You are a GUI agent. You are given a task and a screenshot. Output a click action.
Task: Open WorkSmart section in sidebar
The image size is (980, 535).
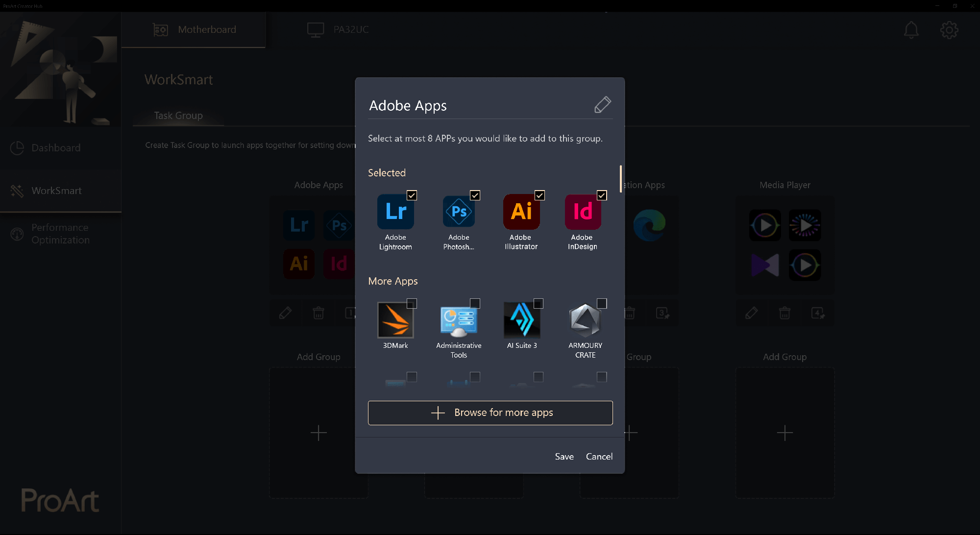[55, 190]
